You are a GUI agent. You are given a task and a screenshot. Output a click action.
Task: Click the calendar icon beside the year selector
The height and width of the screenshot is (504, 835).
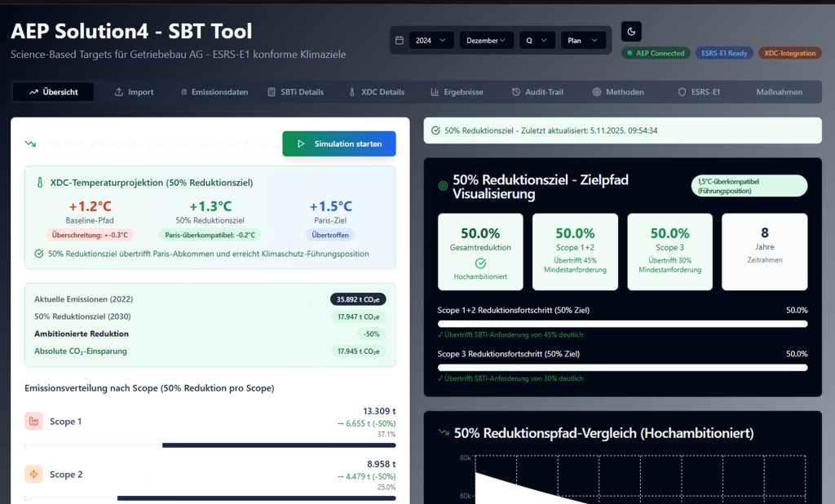pyautogui.click(x=399, y=40)
